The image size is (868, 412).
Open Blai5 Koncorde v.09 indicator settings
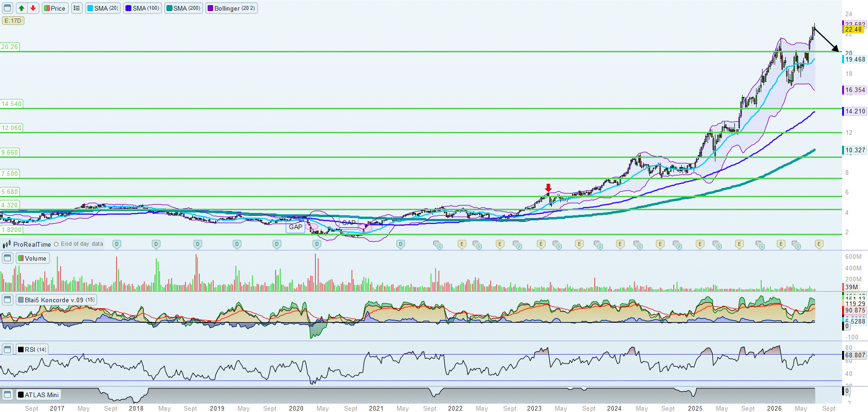click(56, 300)
